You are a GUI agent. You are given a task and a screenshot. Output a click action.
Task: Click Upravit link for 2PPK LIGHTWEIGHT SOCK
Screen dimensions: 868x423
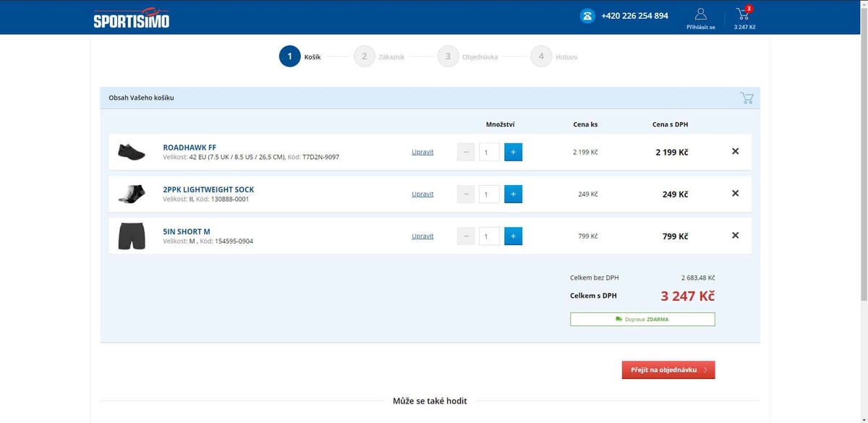422,195
